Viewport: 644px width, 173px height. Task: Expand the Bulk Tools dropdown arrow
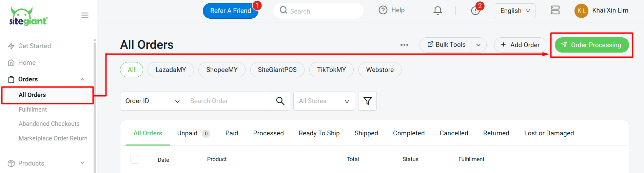coord(479,45)
